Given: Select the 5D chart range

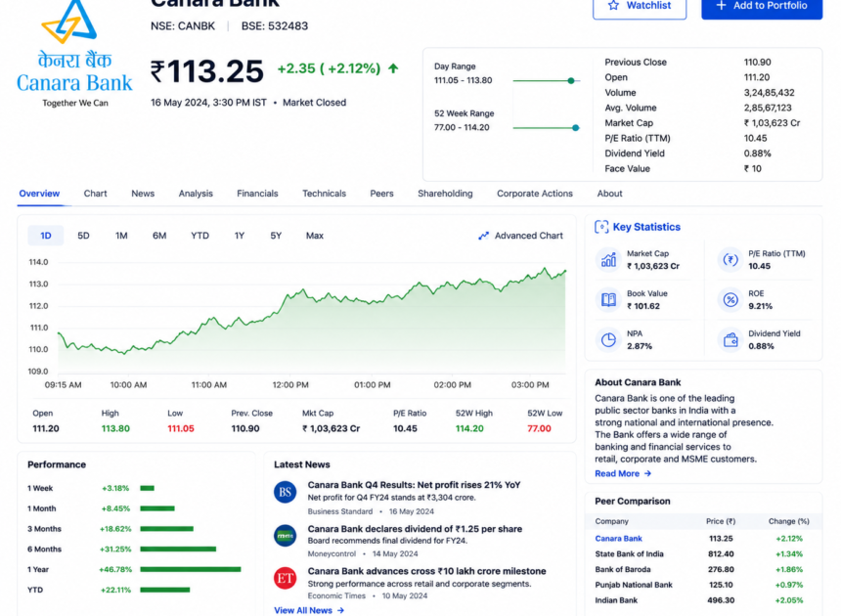Looking at the screenshot, I should point(83,236).
